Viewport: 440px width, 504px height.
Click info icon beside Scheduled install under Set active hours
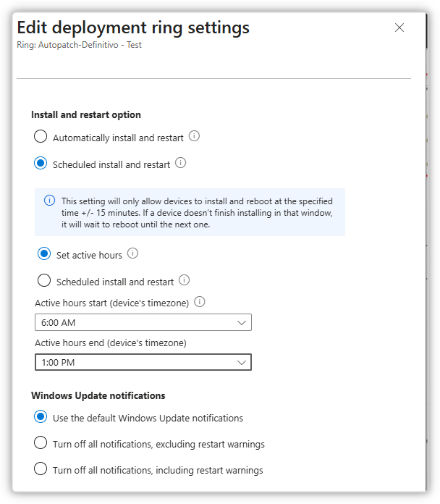[185, 280]
